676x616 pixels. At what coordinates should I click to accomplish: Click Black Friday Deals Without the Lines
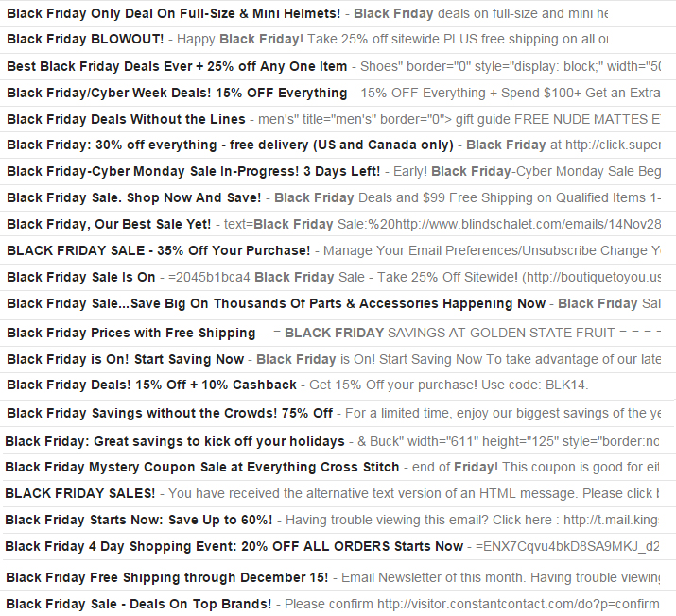click(x=126, y=119)
